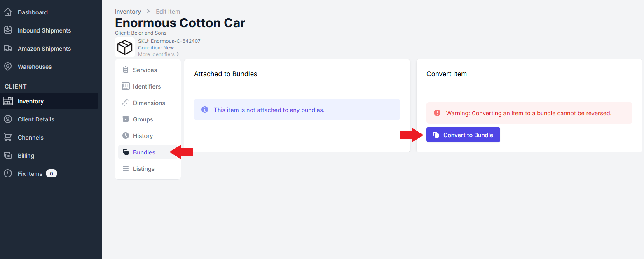Click the Warehouses location pin icon
Screen dimensions: 644x259
[8, 67]
